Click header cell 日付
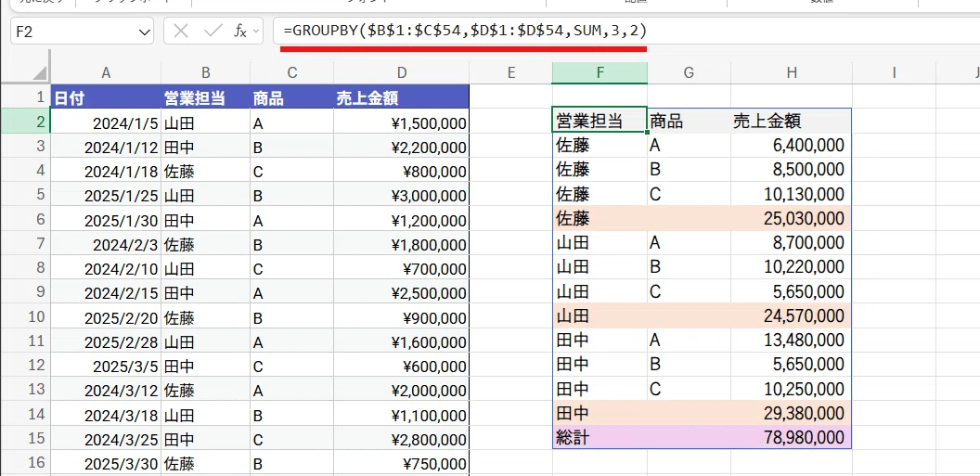Screen dimensions: 980x476 point(106,97)
